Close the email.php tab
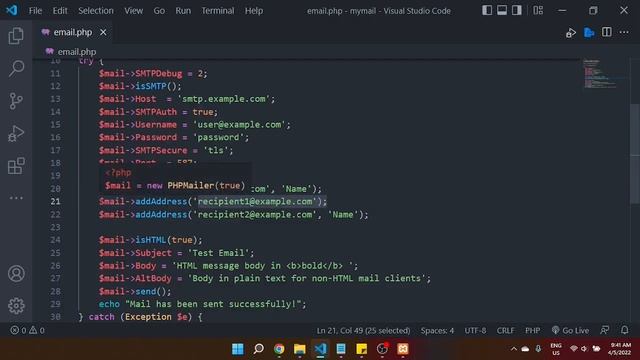 pos(103,32)
